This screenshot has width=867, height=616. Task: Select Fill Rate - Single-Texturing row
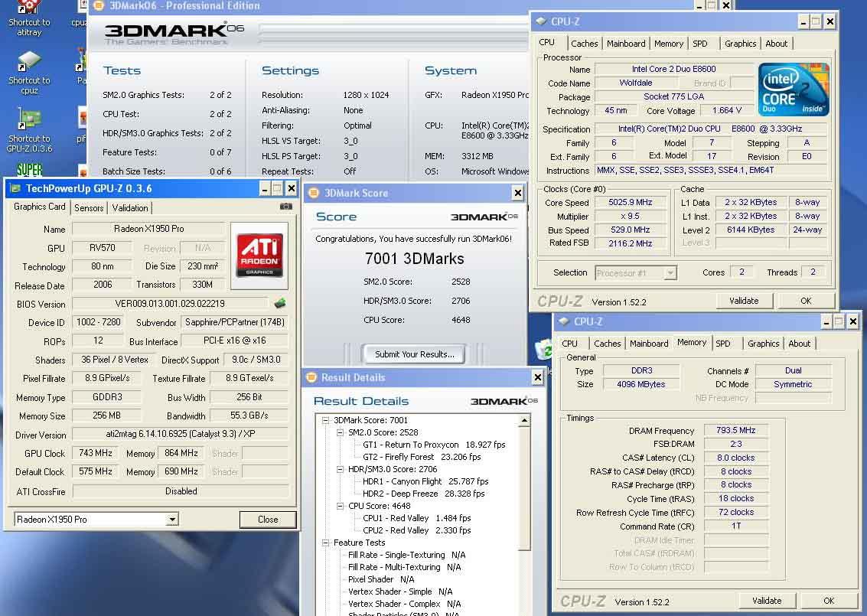pyautogui.click(x=407, y=555)
